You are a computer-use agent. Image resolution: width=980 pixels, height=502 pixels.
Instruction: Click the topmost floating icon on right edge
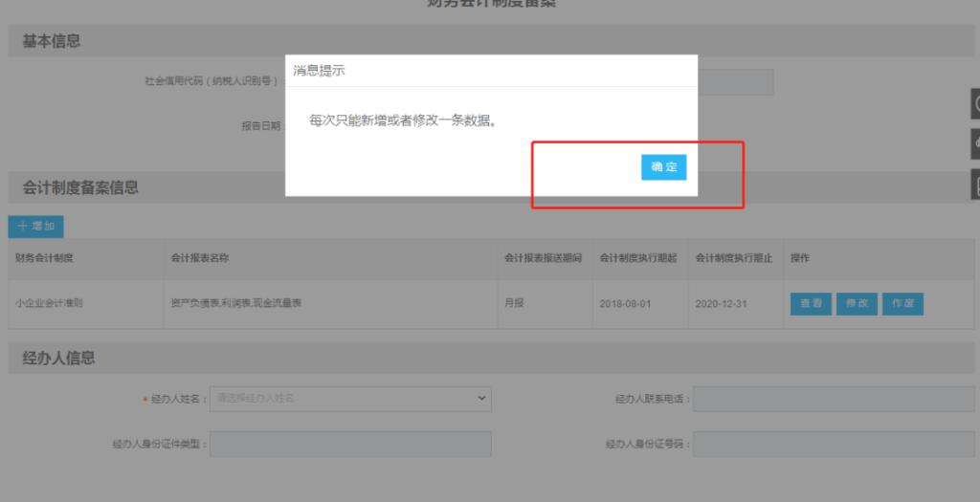975,103
